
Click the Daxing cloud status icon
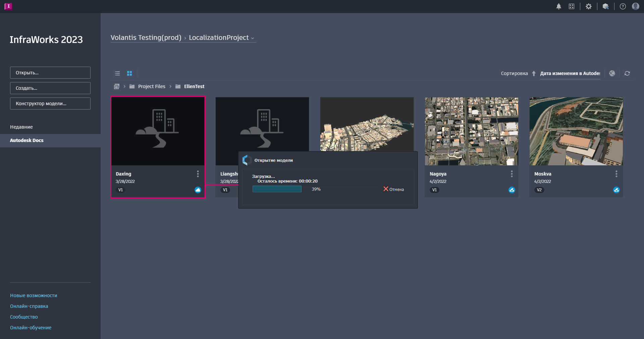[x=198, y=190]
